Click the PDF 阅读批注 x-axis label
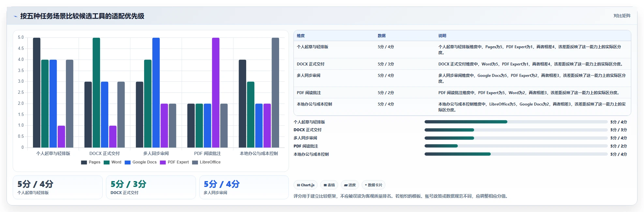 (x=207, y=153)
